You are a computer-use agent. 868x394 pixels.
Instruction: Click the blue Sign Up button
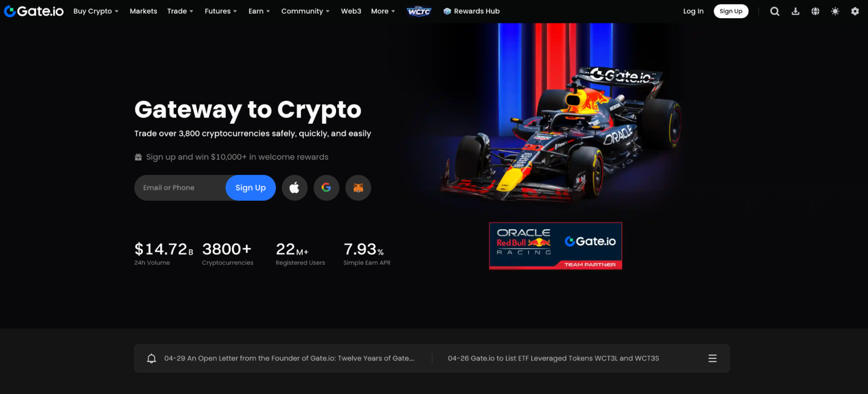coord(251,188)
